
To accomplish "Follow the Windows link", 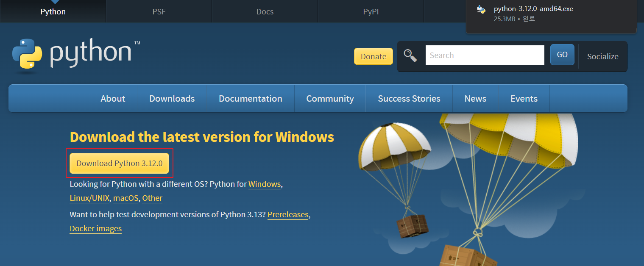I will pos(265,184).
